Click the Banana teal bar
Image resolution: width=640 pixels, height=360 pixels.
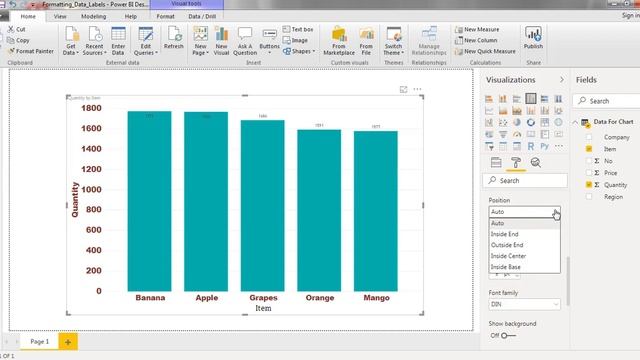pyautogui.click(x=149, y=201)
